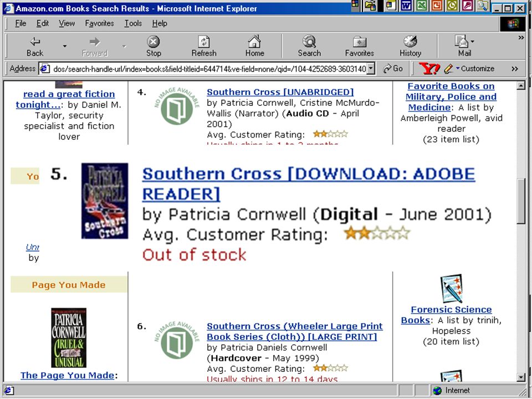
Task: Click the No Image Available icon for item 4
Action: [176, 106]
